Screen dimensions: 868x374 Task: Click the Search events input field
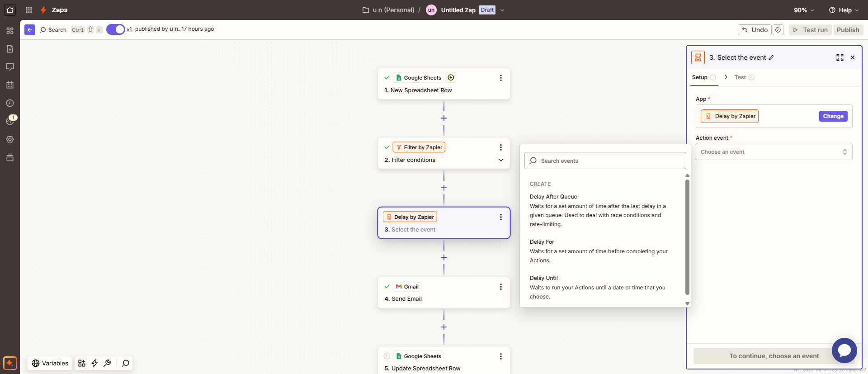pyautogui.click(x=605, y=161)
